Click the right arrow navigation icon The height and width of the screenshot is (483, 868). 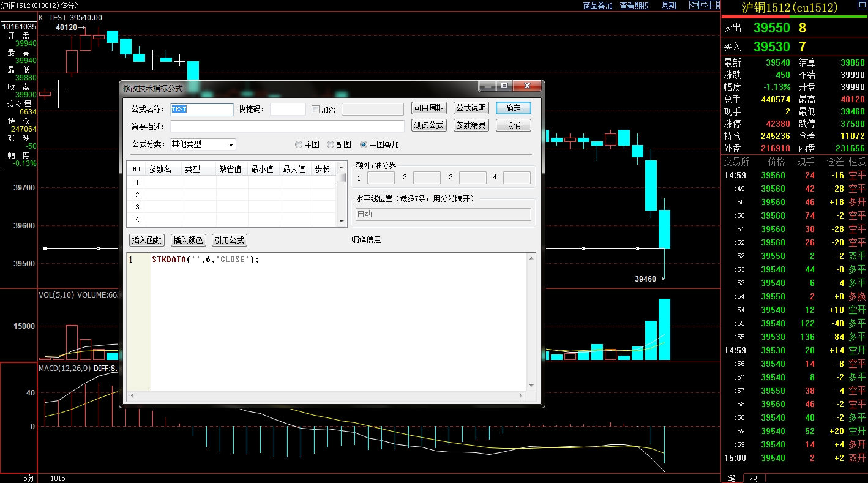pyautogui.click(x=704, y=6)
